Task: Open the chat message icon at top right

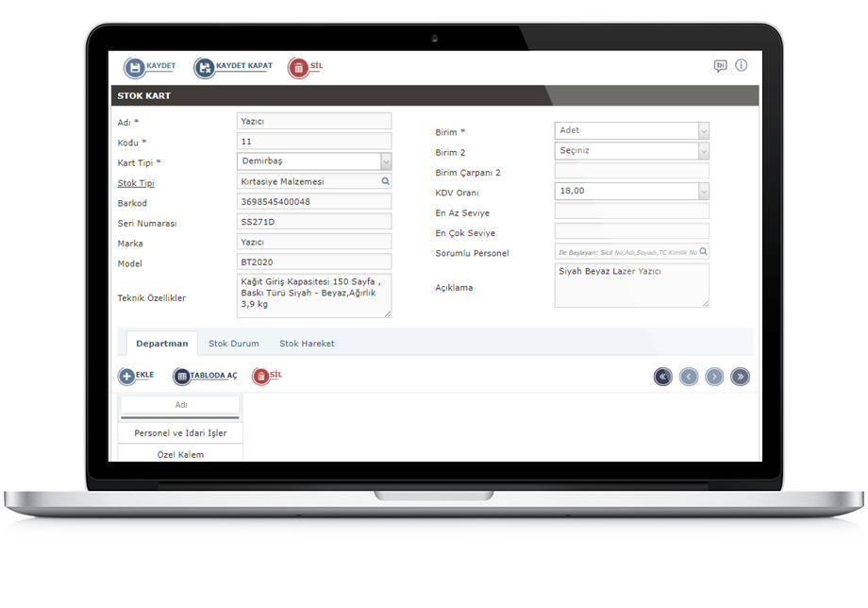Action: pos(721,66)
